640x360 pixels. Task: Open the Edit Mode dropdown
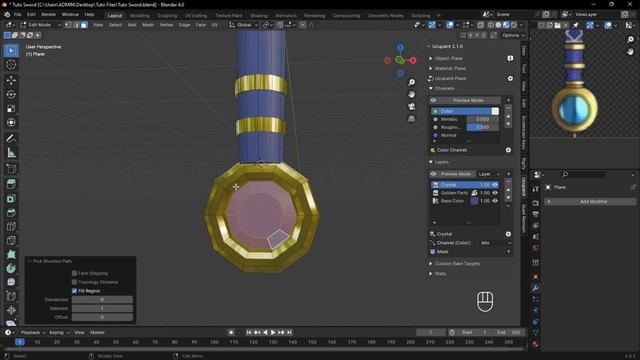(41, 25)
